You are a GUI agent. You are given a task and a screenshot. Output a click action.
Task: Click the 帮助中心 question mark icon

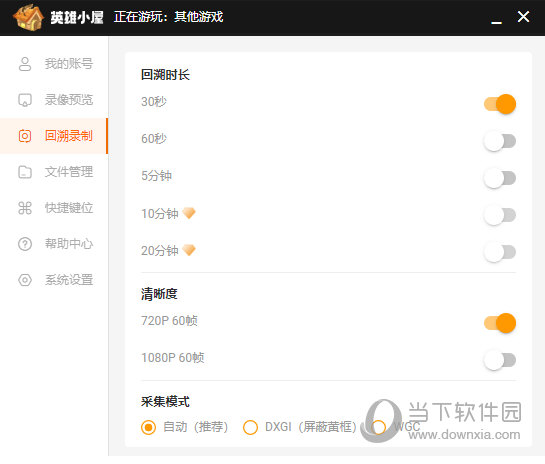pyautogui.click(x=25, y=244)
